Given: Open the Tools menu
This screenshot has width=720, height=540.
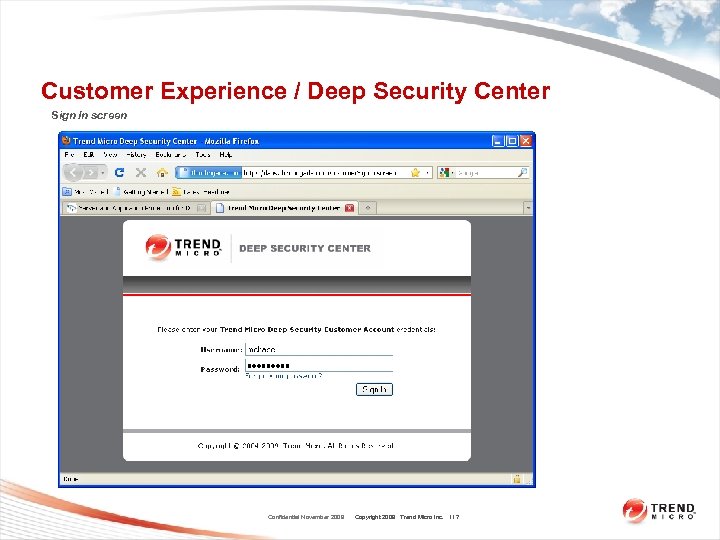Looking at the screenshot, I should [x=202, y=155].
